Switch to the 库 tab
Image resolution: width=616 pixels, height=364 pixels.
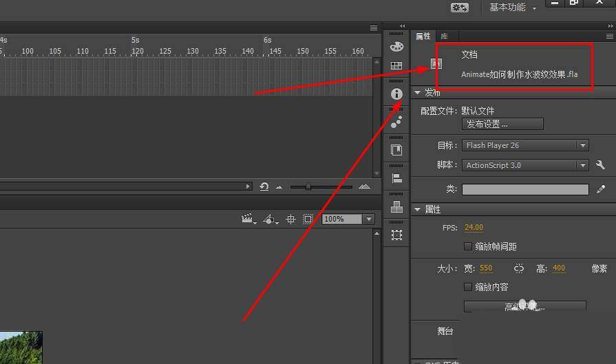click(x=445, y=36)
